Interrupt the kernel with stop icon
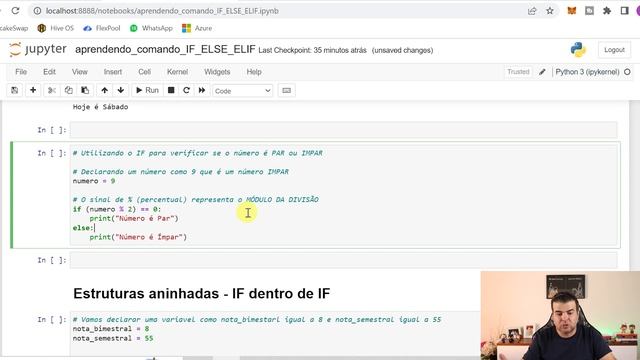 click(x=171, y=90)
